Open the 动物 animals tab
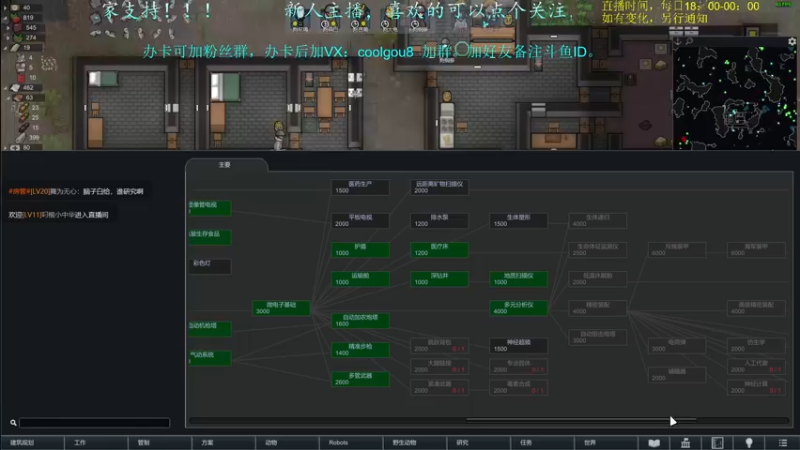Image resolution: width=800 pixels, height=450 pixels. [287, 442]
